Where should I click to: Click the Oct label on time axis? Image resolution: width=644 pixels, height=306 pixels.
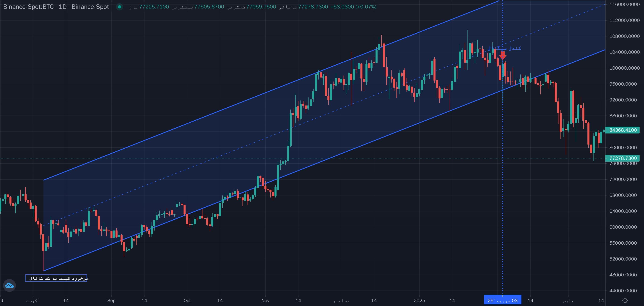[x=187, y=301]
